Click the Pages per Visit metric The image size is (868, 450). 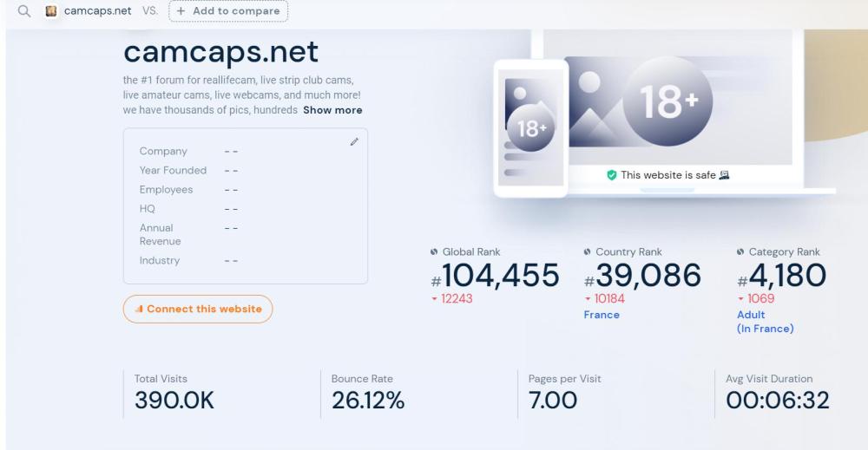[552, 400]
